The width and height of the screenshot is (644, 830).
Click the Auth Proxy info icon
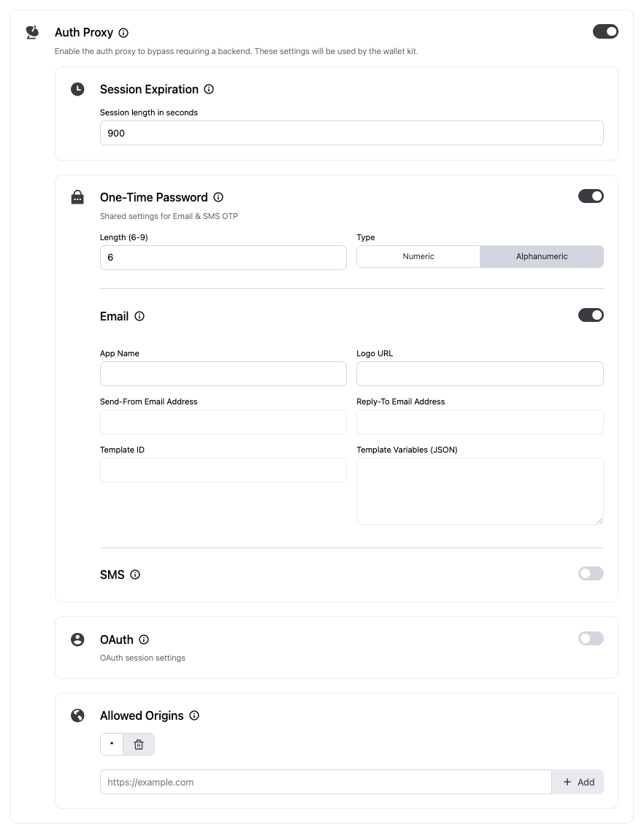click(x=123, y=32)
